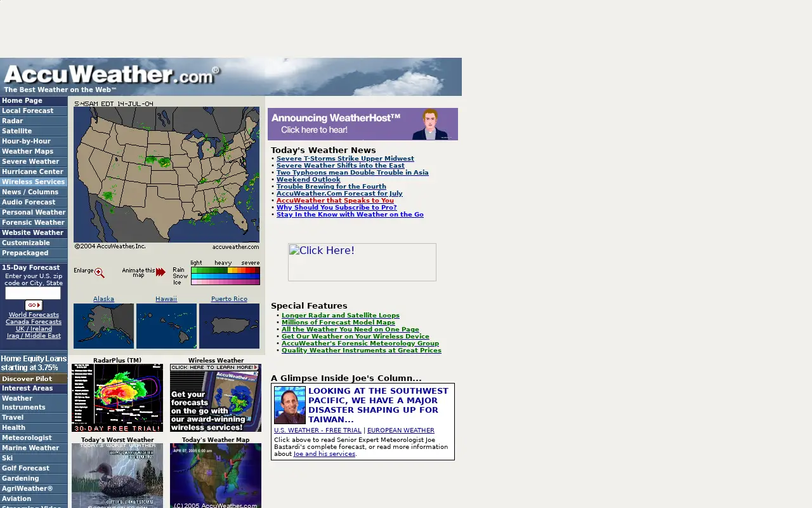The width and height of the screenshot is (812, 508).
Task: Click the zip code input field
Action: 33,293
